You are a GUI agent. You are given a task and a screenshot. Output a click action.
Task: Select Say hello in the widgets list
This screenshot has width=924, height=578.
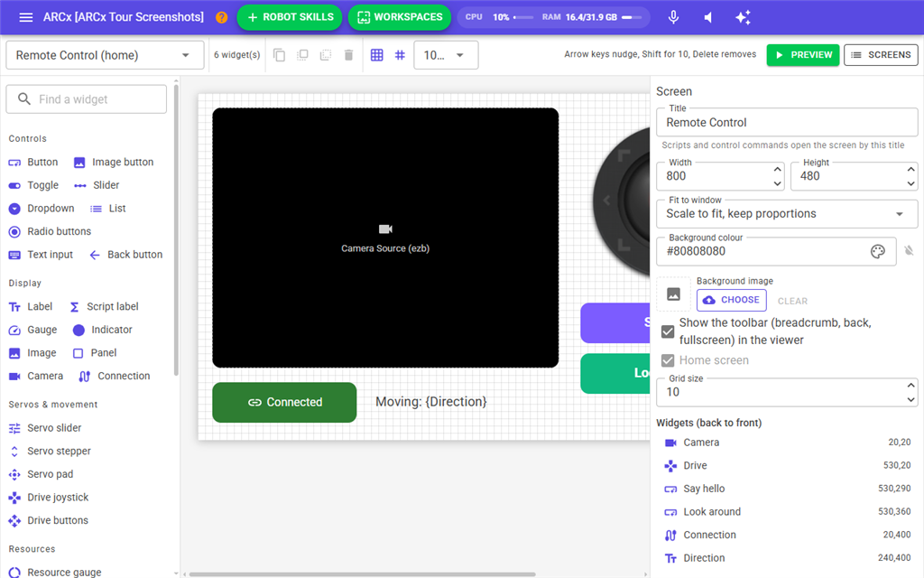[x=787, y=489]
